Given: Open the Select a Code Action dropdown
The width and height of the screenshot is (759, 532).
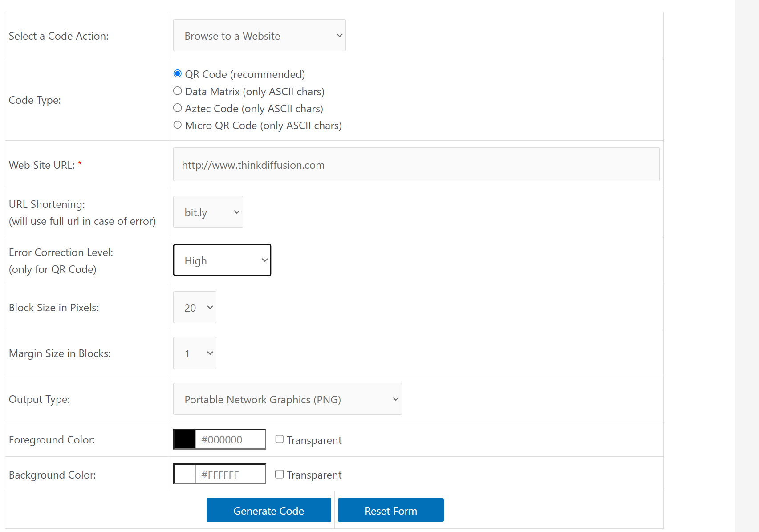Looking at the screenshot, I should tap(259, 35).
